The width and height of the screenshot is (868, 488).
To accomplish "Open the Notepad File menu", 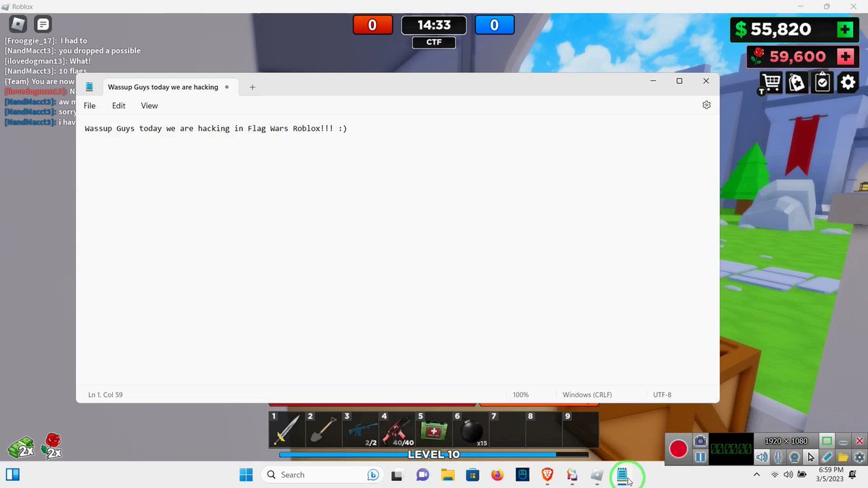I will [x=90, y=106].
